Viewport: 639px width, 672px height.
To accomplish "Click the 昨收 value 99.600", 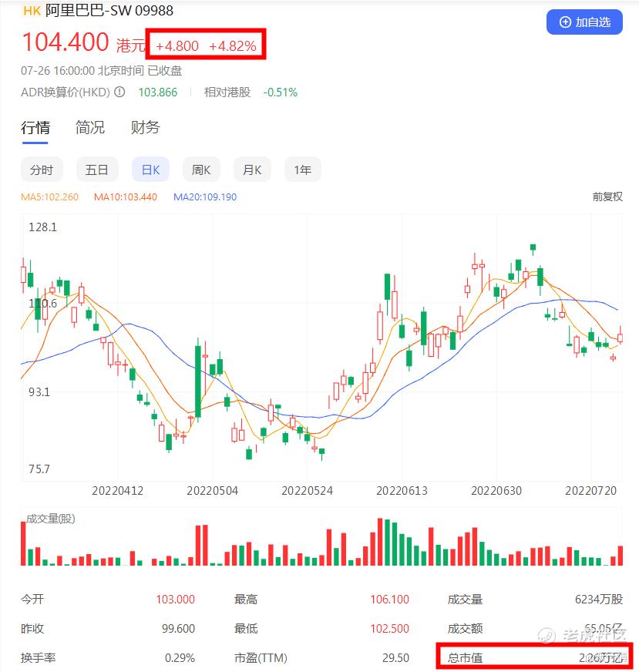I will tap(178, 629).
